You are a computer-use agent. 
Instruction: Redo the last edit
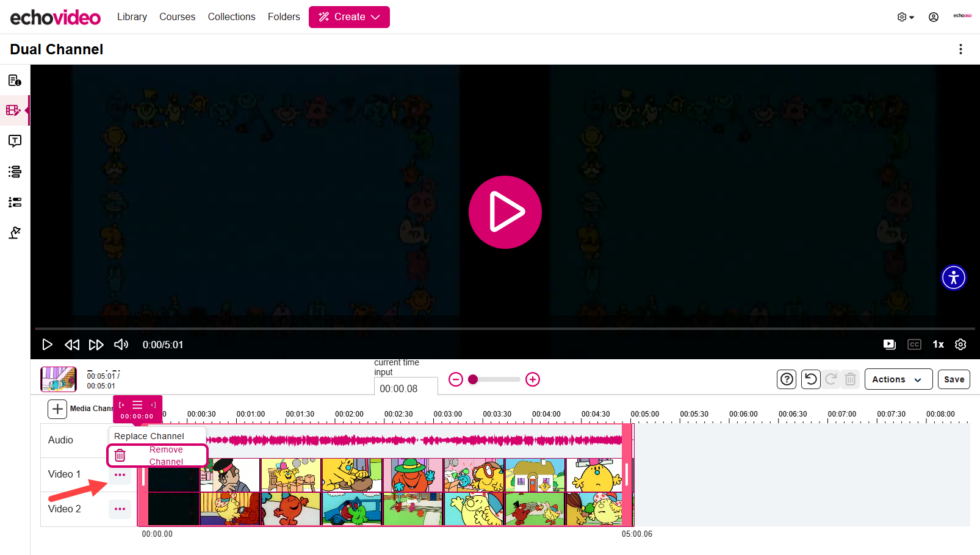pos(830,379)
